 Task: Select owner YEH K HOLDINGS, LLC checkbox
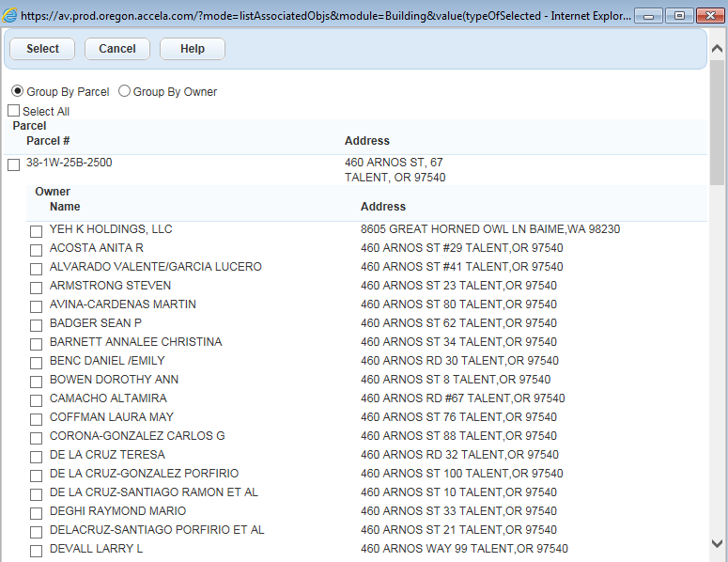tap(36, 231)
